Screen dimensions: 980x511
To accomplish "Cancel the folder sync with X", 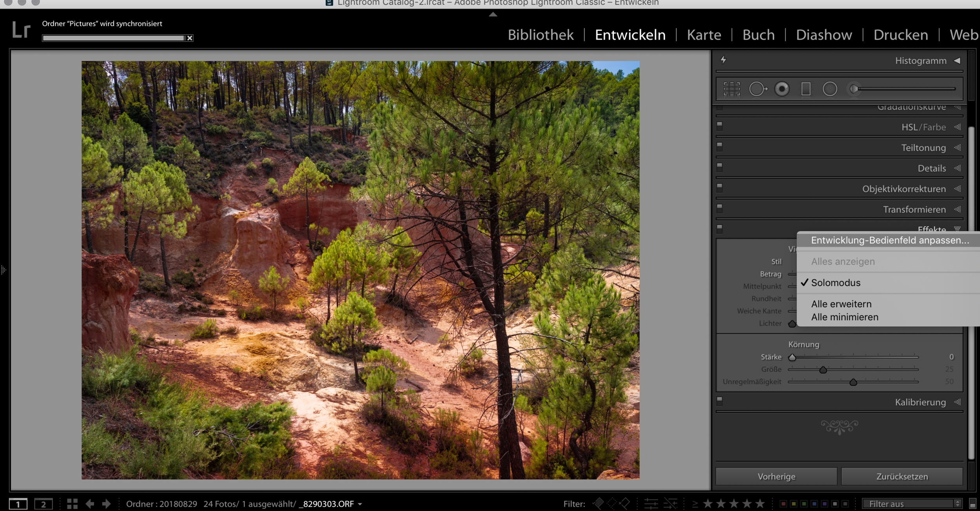I will tap(190, 38).
